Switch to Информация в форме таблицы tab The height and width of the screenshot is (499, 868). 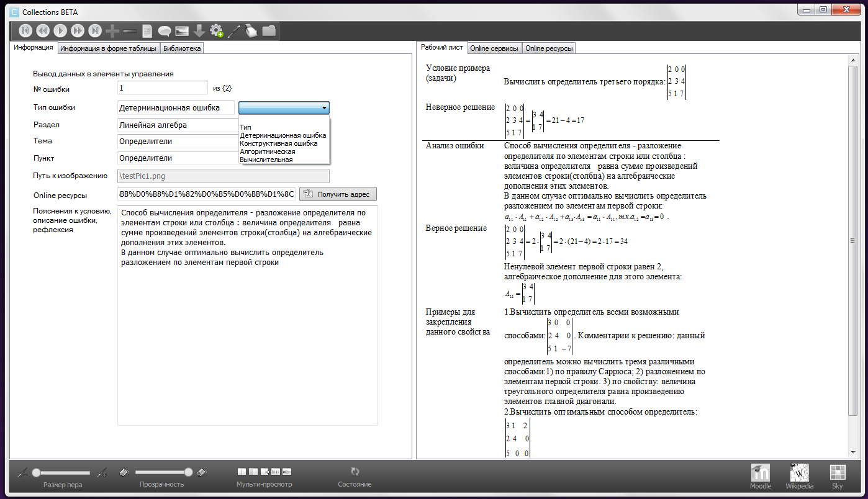point(109,48)
